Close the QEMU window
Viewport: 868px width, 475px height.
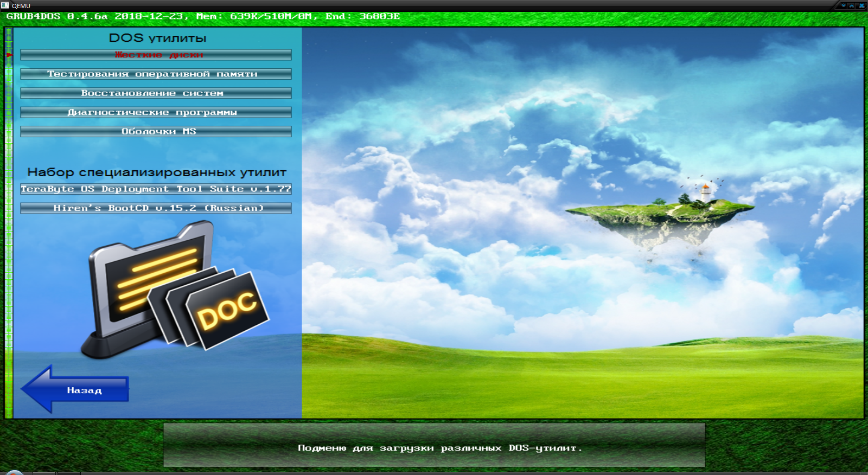861,5
